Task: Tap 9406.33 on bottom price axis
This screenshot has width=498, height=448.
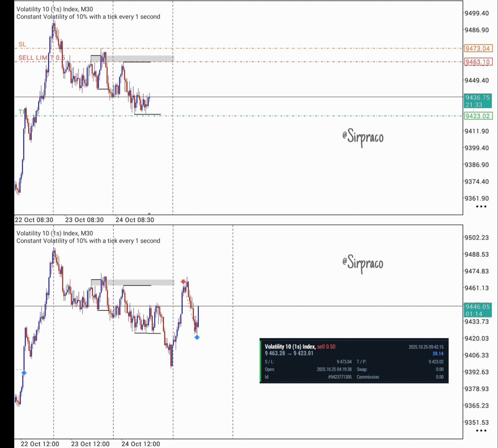Action: click(476, 355)
